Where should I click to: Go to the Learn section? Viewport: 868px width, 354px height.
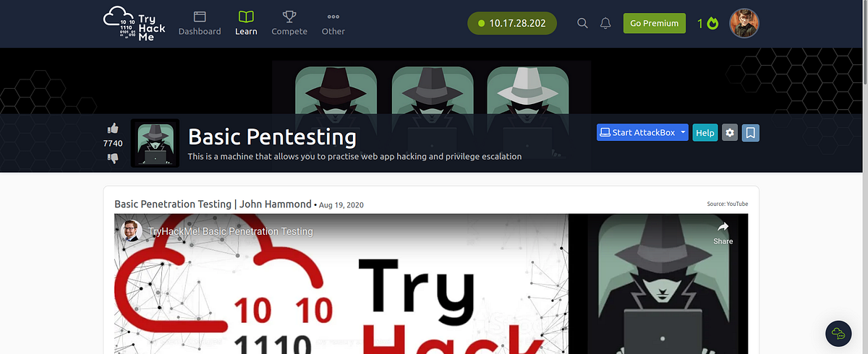click(x=246, y=23)
